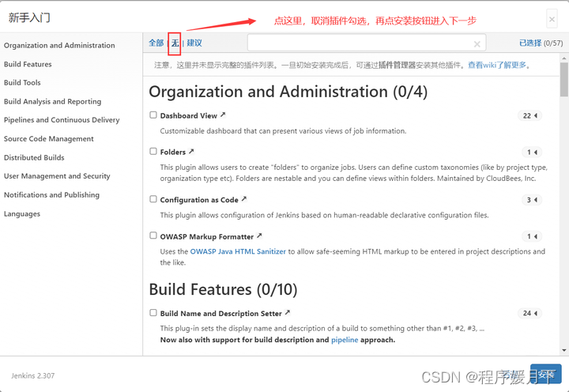
Task: Expand Configuration as Code dependencies badge 3
Action: pos(532,200)
